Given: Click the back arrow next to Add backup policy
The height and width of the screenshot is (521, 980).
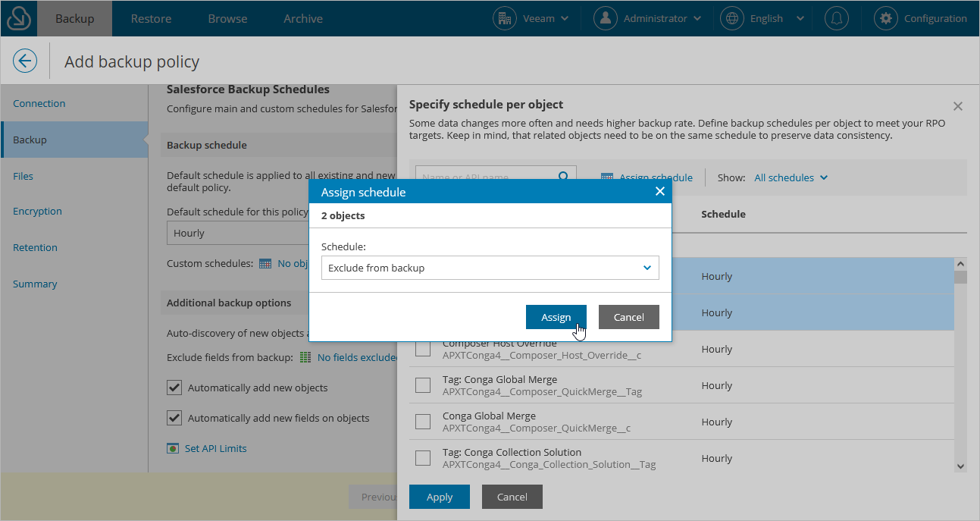Looking at the screenshot, I should pyautogui.click(x=23, y=60).
